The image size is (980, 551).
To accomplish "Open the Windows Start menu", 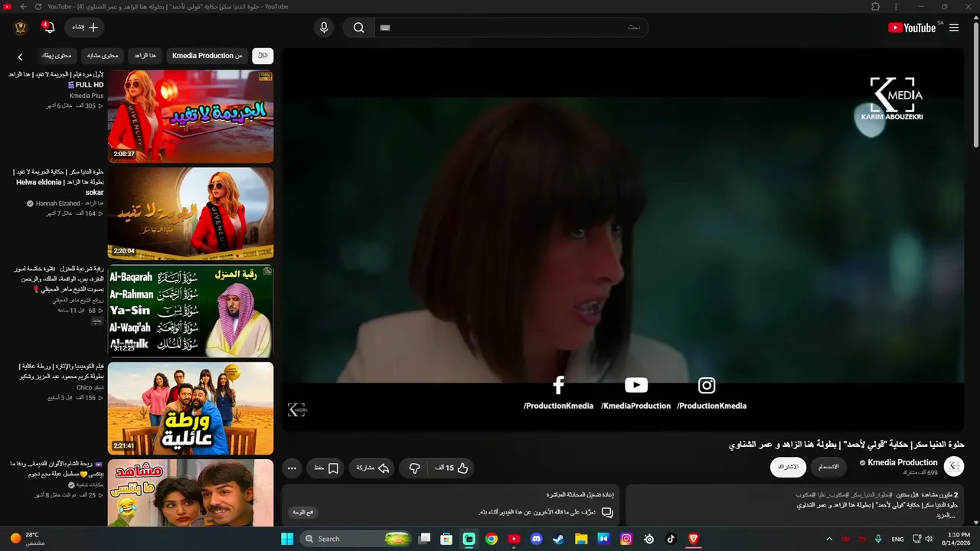I will (287, 539).
